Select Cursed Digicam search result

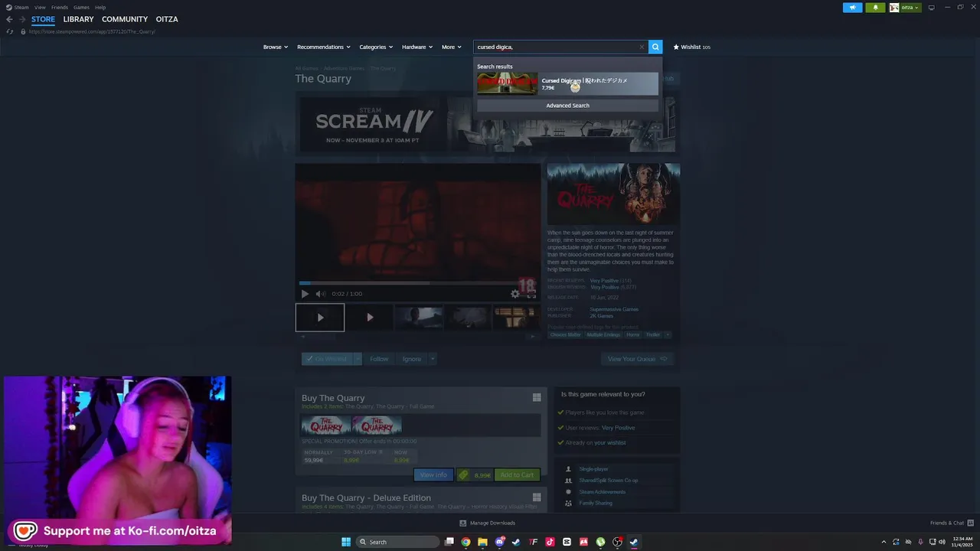567,83
